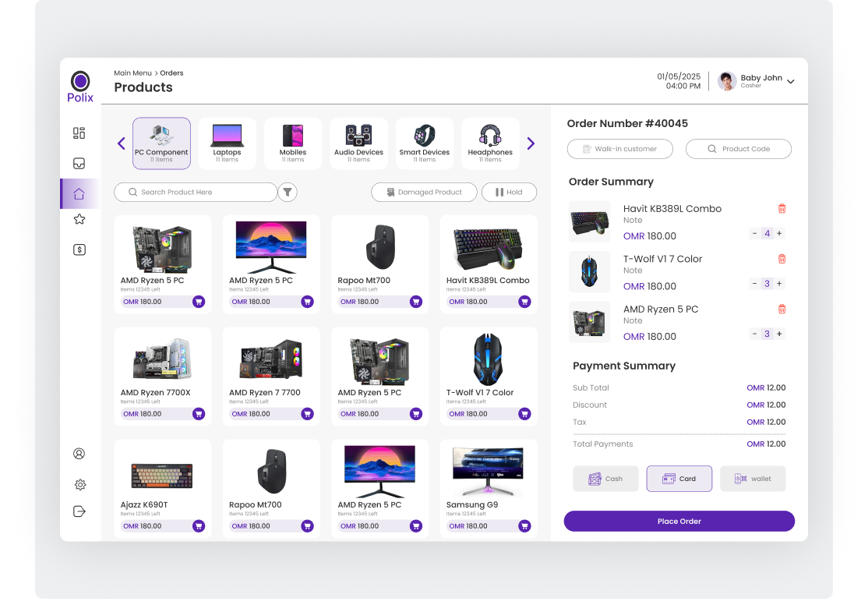Click the Polix logo
This screenshot has width=868, height=605.
[x=80, y=87]
